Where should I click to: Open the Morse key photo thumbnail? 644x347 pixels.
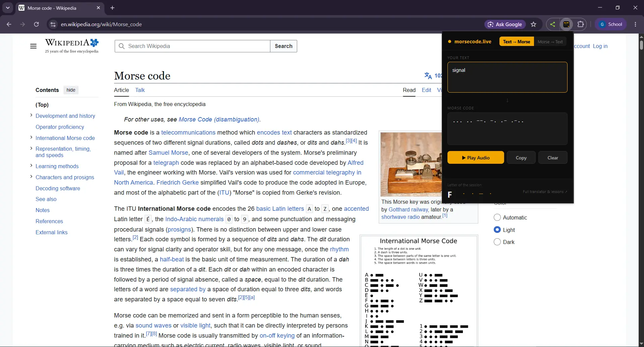click(411, 164)
